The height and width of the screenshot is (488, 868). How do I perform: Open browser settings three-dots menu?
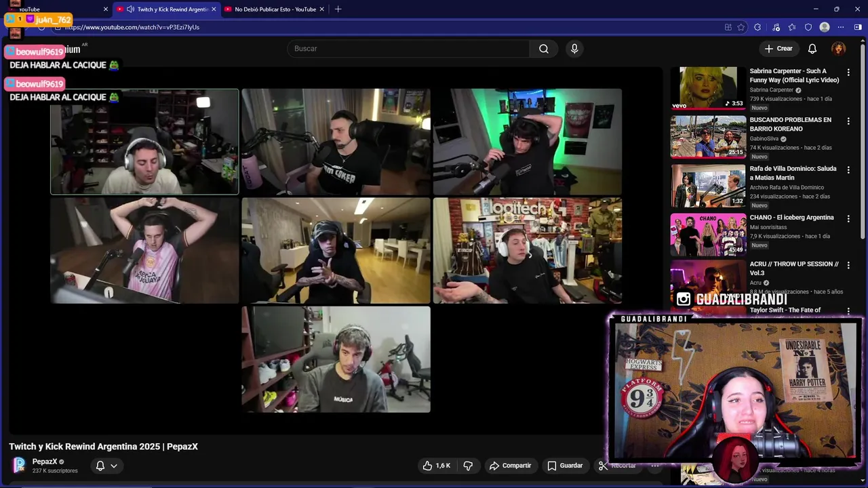click(841, 27)
